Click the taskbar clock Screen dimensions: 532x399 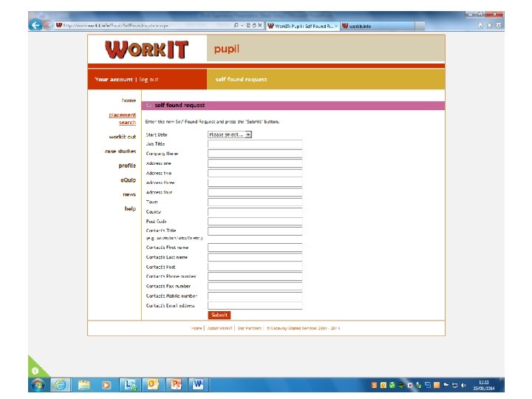pyautogui.click(x=484, y=385)
